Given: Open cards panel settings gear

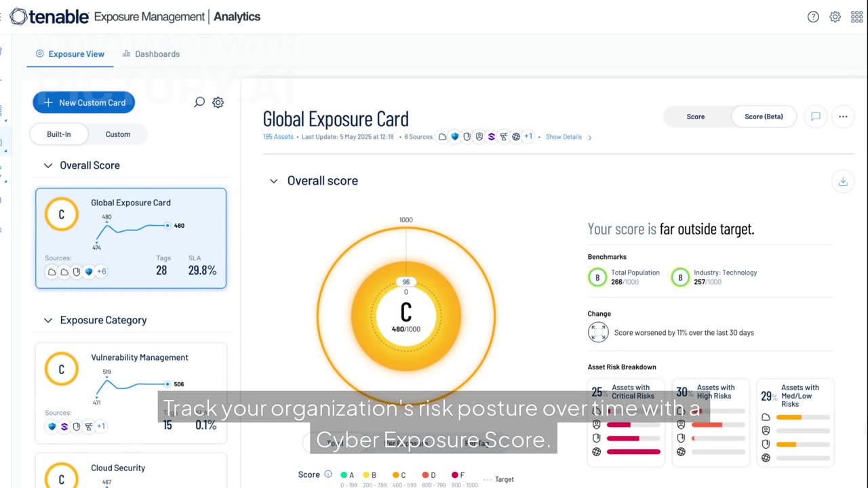Looking at the screenshot, I should click(218, 102).
